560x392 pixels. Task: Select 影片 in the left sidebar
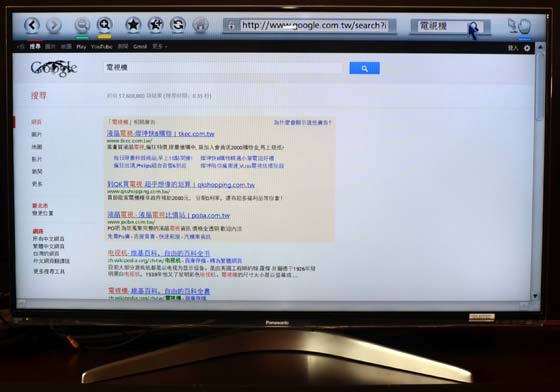(x=36, y=159)
